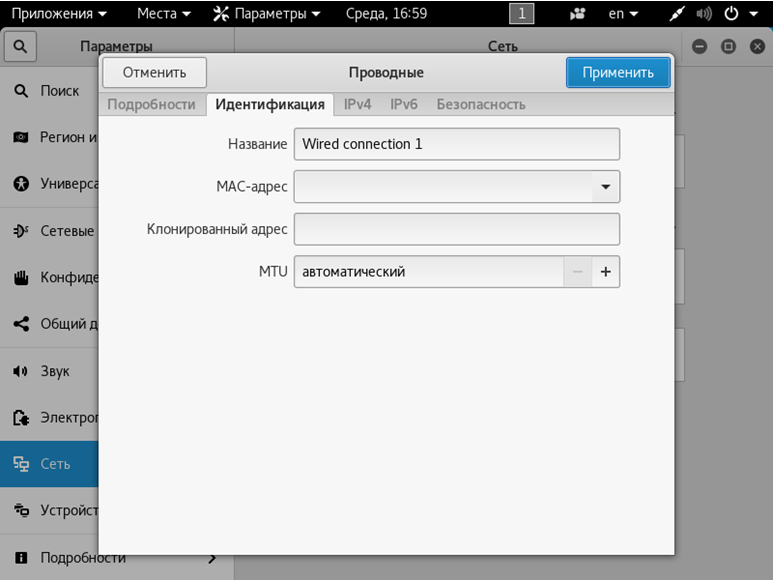Click the Название field Wired connection 1
This screenshot has width=773, height=580.
(457, 144)
